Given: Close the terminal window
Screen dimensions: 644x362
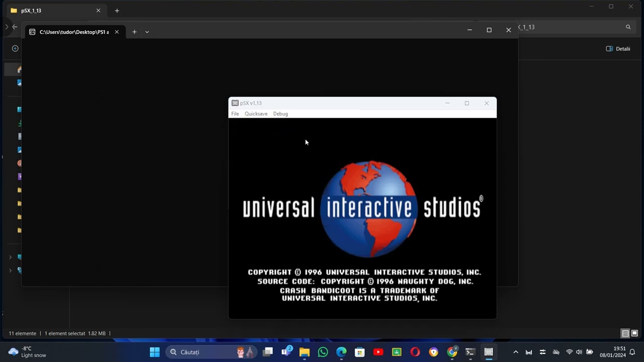Looking at the screenshot, I should 509,30.
